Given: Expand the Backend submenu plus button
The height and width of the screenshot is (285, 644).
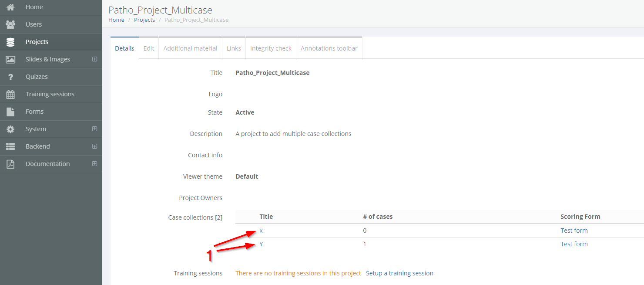Looking at the screenshot, I should point(94,146).
